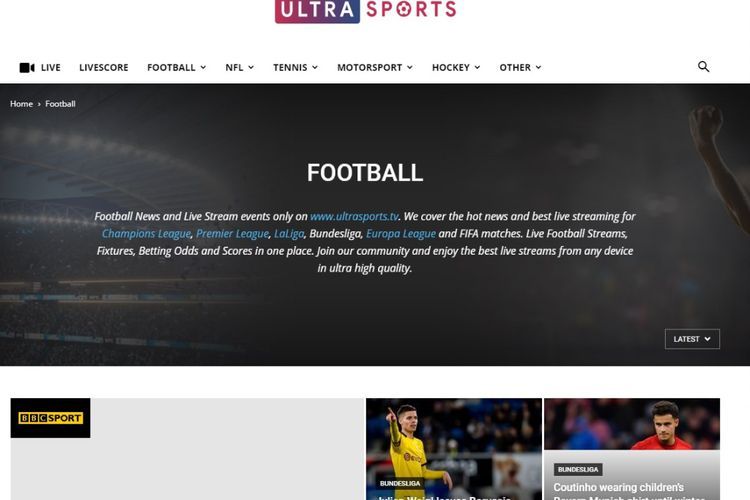Click the search magnifier icon
750x500 pixels.
[x=703, y=67]
